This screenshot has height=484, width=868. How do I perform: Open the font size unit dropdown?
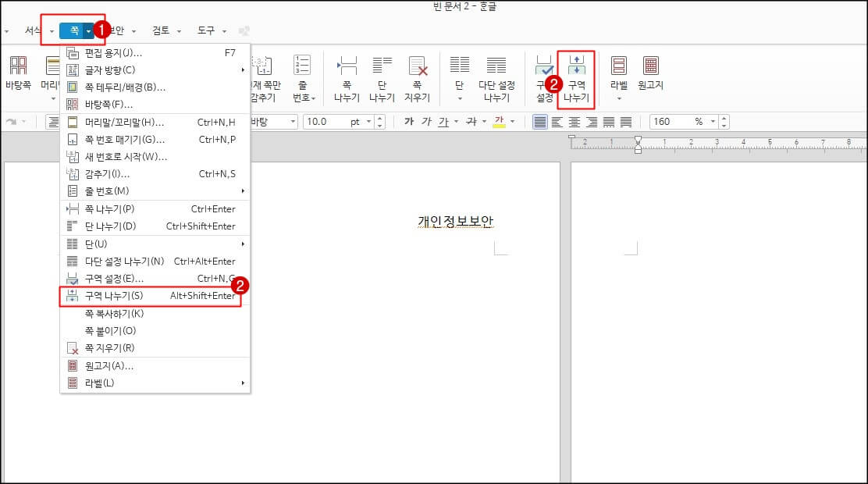[368, 122]
